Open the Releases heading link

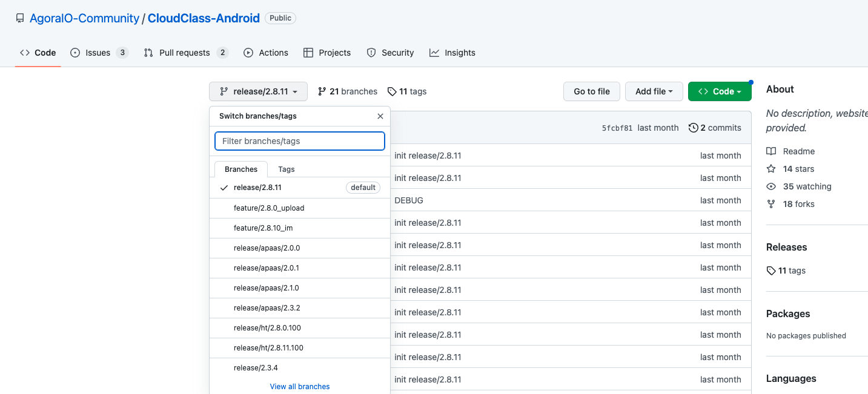(x=787, y=247)
